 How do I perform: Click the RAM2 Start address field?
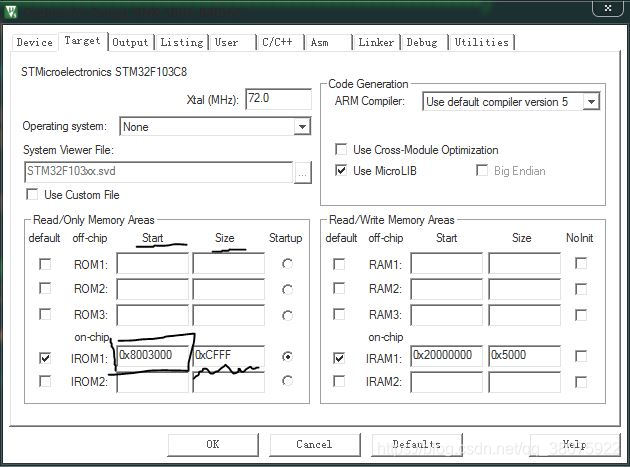446,289
